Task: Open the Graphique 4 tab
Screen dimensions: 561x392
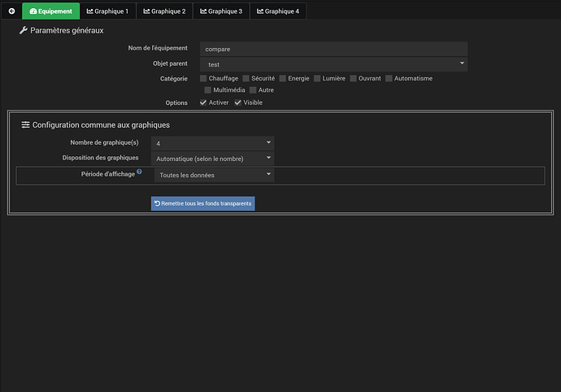Action: point(278,11)
